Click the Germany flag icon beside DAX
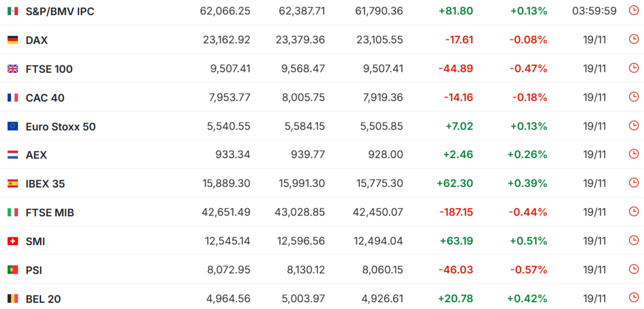 (13, 40)
